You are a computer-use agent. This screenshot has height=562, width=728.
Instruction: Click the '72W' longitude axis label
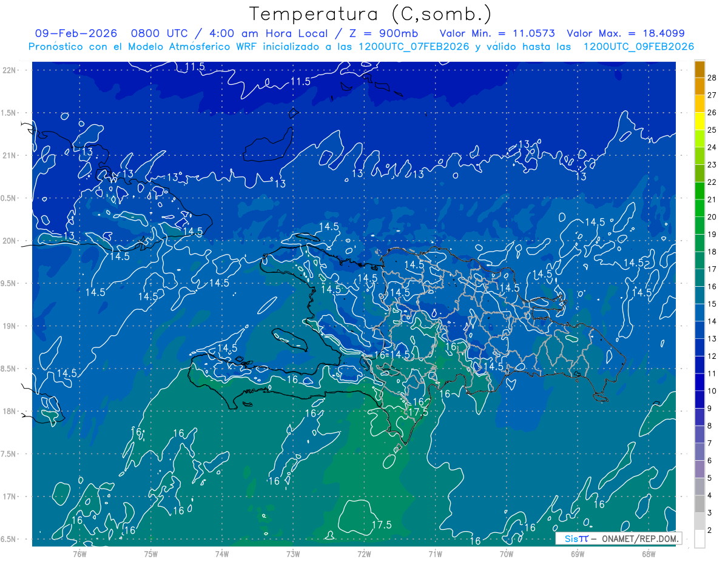click(364, 554)
